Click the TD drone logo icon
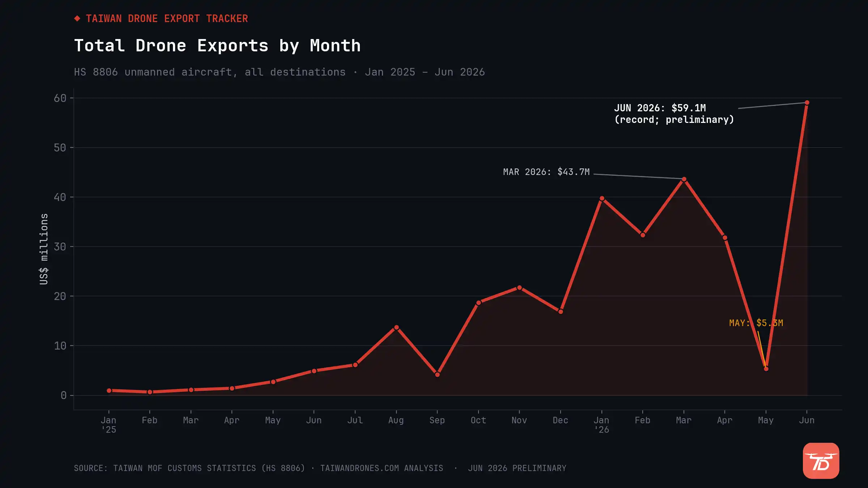Image resolution: width=868 pixels, height=488 pixels. [x=821, y=461]
